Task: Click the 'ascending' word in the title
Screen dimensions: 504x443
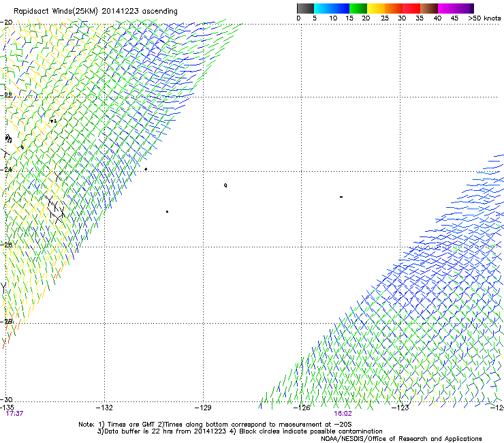Action: click(x=160, y=12)
